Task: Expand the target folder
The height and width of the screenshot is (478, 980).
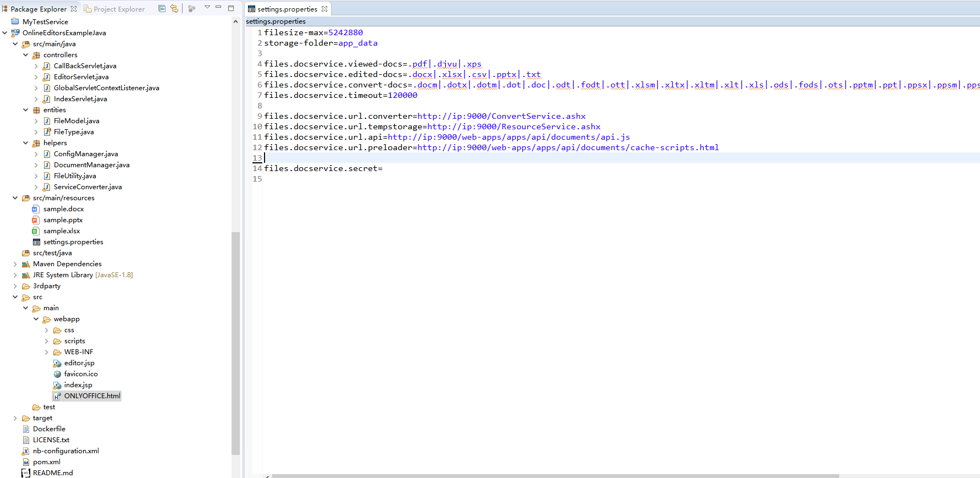Action: pyautogui.click(x=15, y=418)
